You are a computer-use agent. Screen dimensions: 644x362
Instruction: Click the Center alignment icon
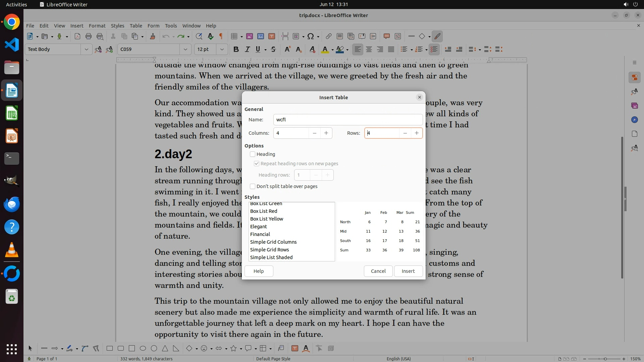(369, 49)
